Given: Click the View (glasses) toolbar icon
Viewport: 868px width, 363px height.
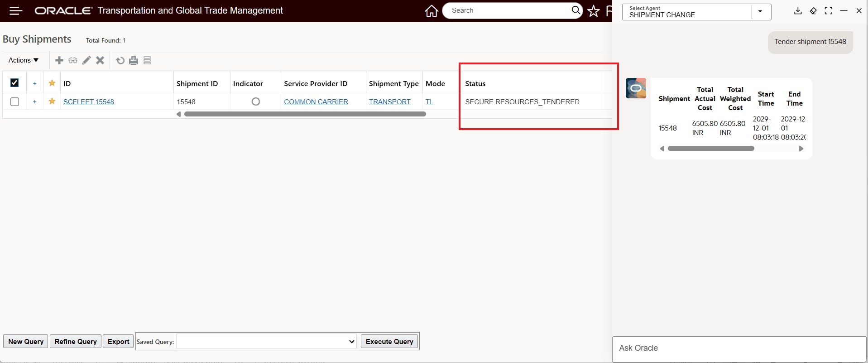Looking at the screenshot, I should pos(73,60).
